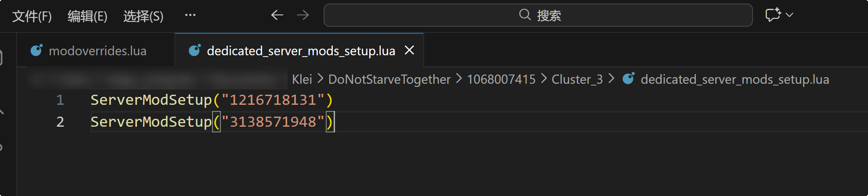Expand the Klei breadcrumb folder
Screen dimensions: 868x196
[302, 79]
